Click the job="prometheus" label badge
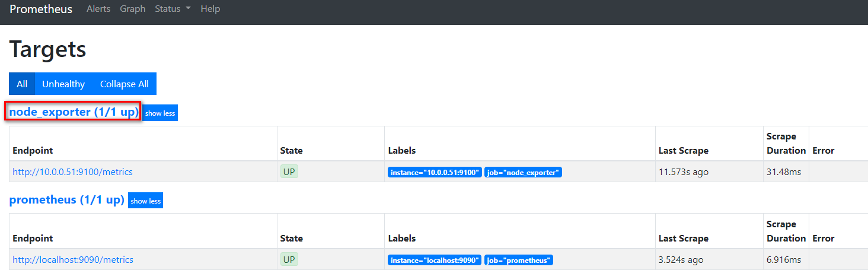868x270 pixels. pos(519,260)
